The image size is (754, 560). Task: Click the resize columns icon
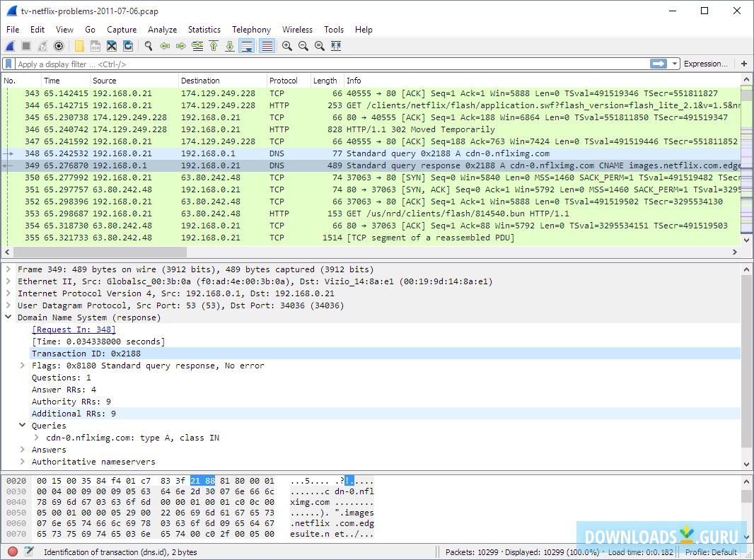tap(336, 46)
